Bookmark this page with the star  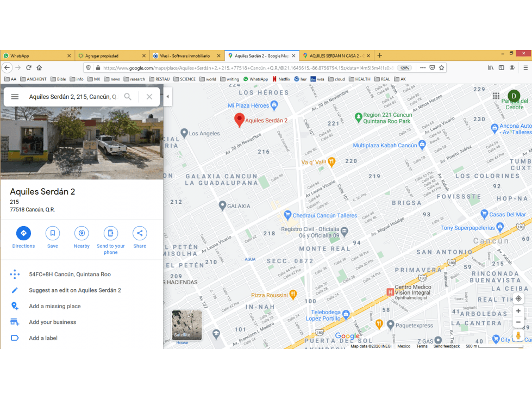click(441, 67)
